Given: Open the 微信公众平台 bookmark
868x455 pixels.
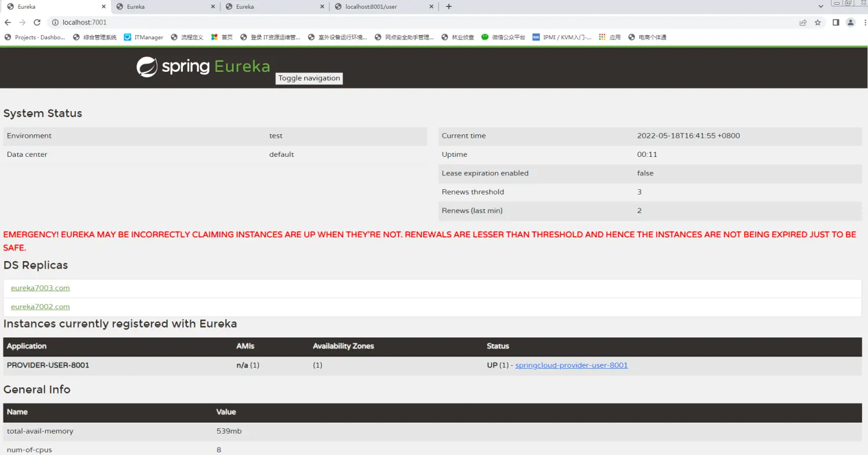Looking at the screenshot, I should [503, 37].
